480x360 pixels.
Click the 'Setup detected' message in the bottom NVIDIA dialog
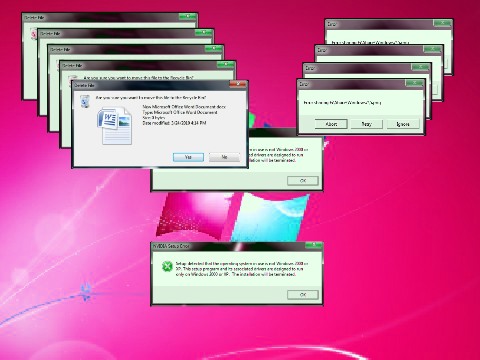point(242,269)
